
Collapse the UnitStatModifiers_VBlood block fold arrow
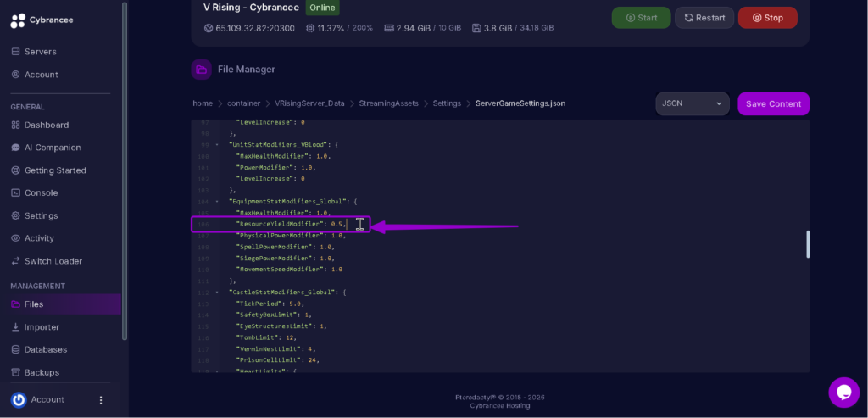tap(217, 145)
